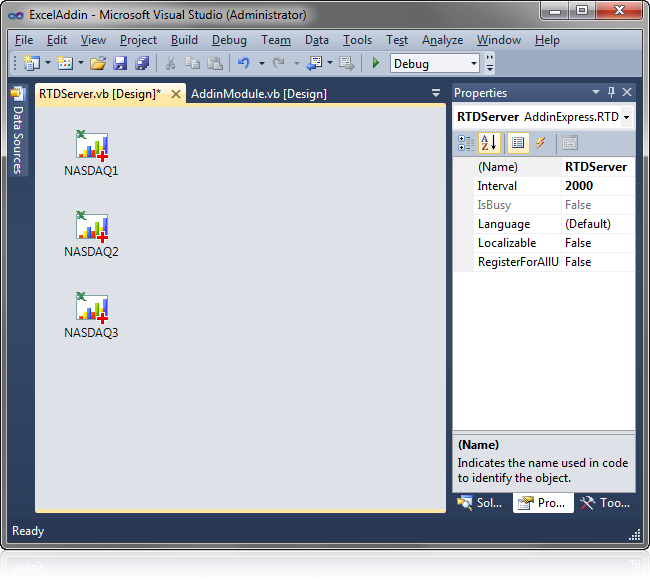The height and width of the screenshot is (580, 650).
Task: Open the View menu
Action: coord(93,40)
